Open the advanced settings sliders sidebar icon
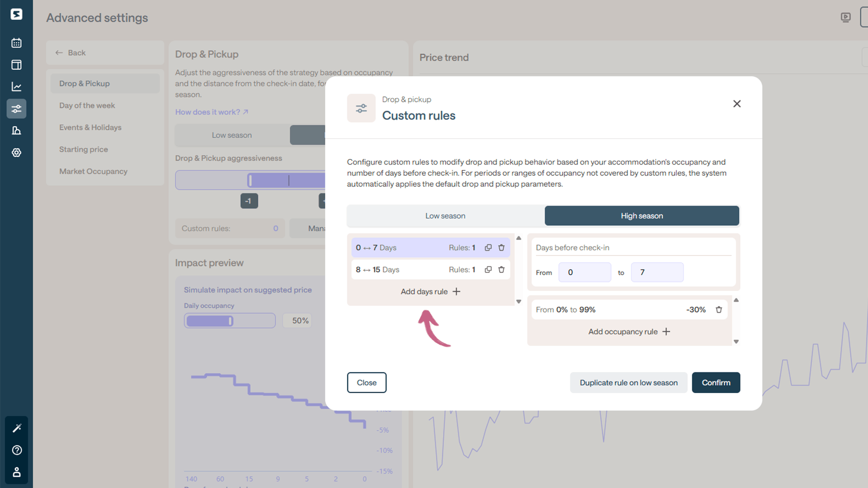Viewport: 868px width, 488px height. [x=16, y=108]
